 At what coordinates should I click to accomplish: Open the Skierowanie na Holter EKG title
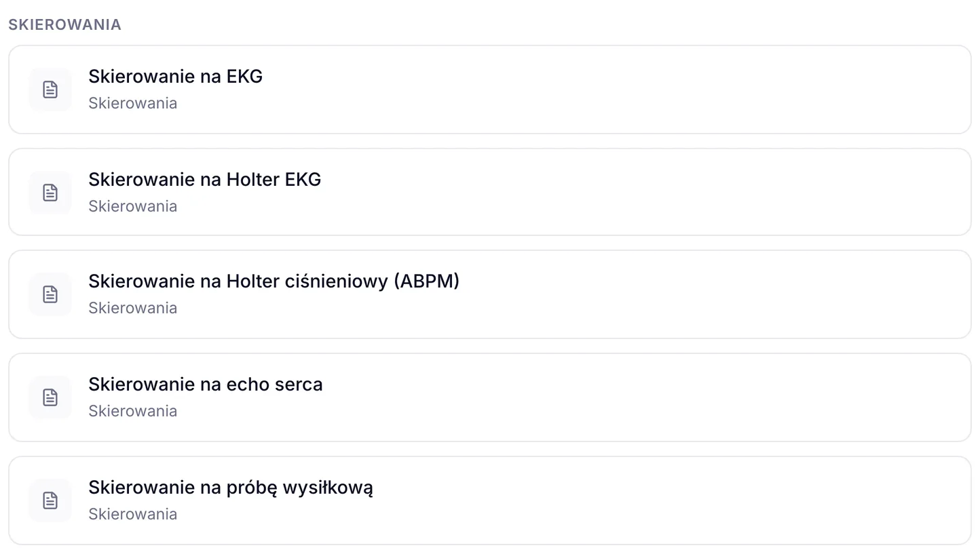[x=204, y=180]
